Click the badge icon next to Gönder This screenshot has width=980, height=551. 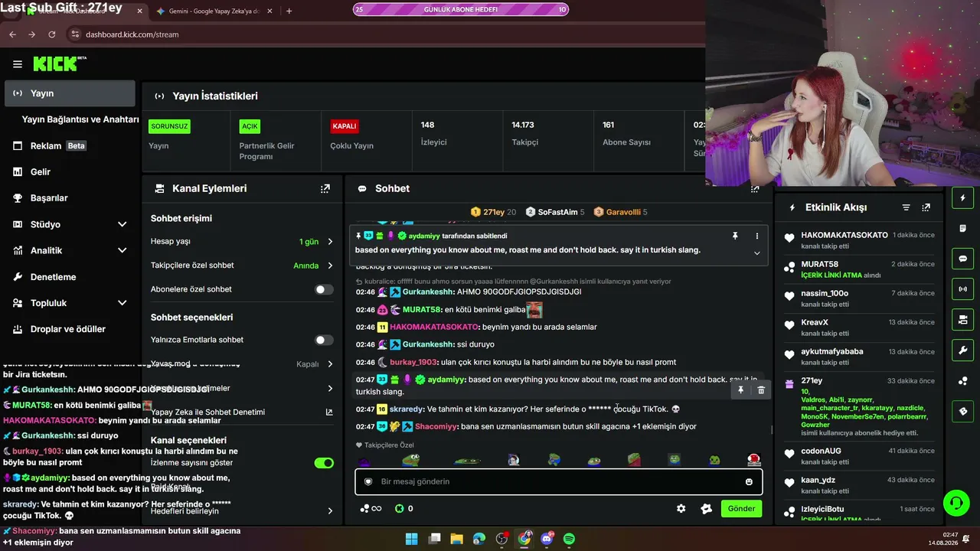click(x=706, y=509)
